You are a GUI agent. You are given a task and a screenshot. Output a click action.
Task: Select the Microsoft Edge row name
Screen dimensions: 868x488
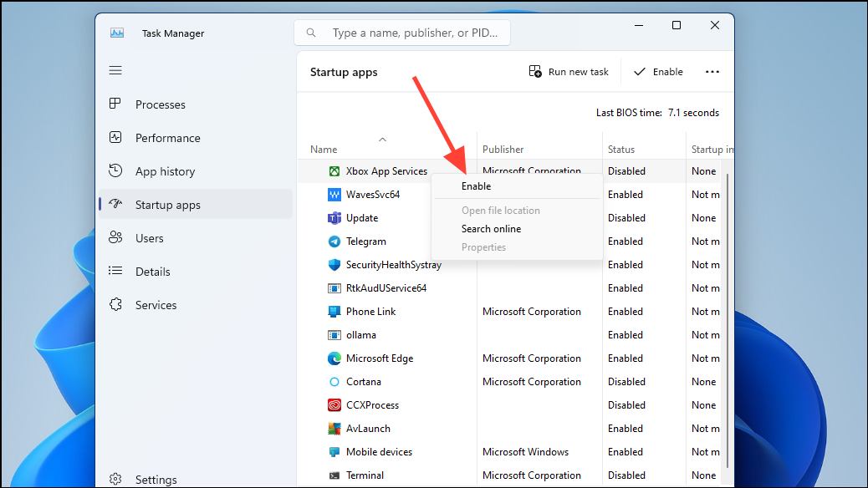click(x=380, y=358)
